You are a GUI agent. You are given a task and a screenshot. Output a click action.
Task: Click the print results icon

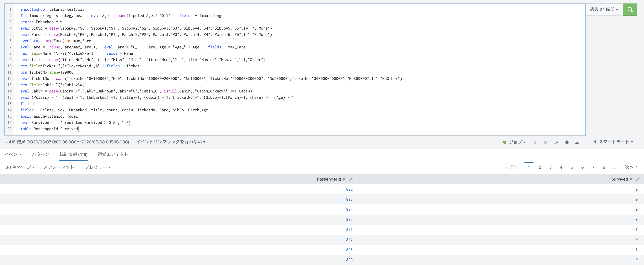[567, 142]
